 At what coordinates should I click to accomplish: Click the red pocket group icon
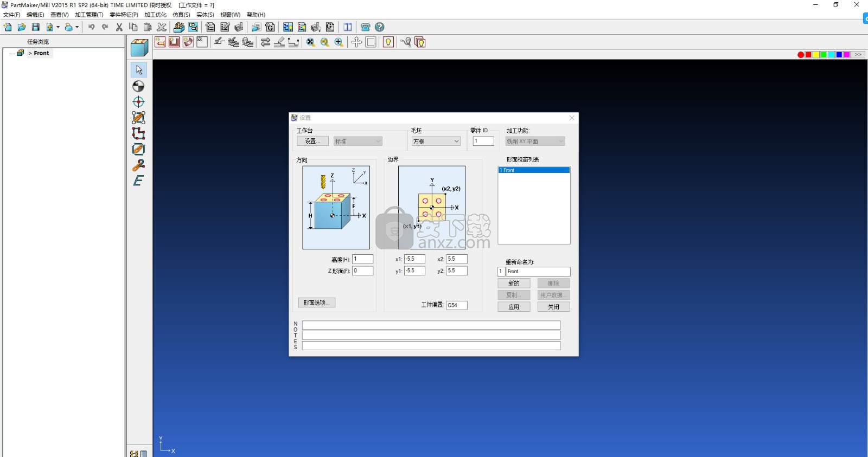tap(174, 42)
